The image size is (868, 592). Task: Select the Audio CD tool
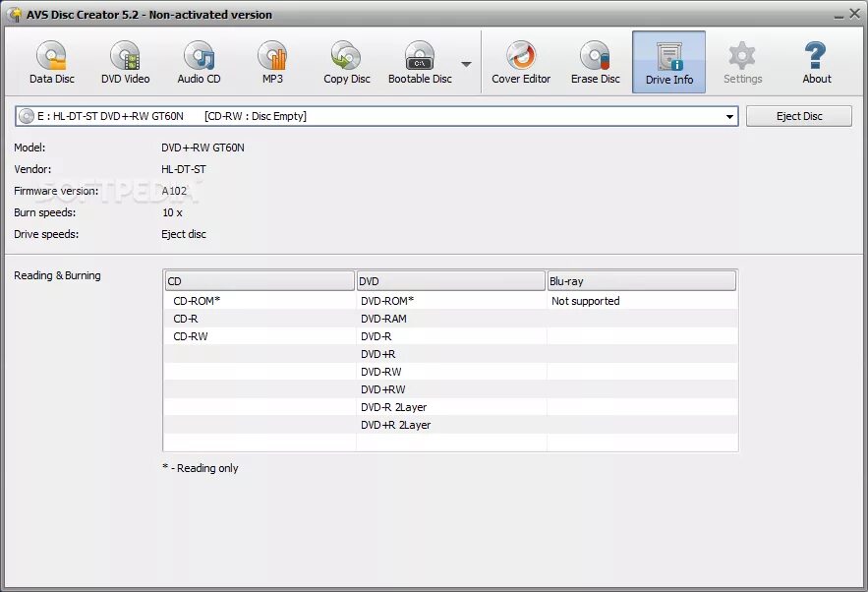tap(199, 61)
